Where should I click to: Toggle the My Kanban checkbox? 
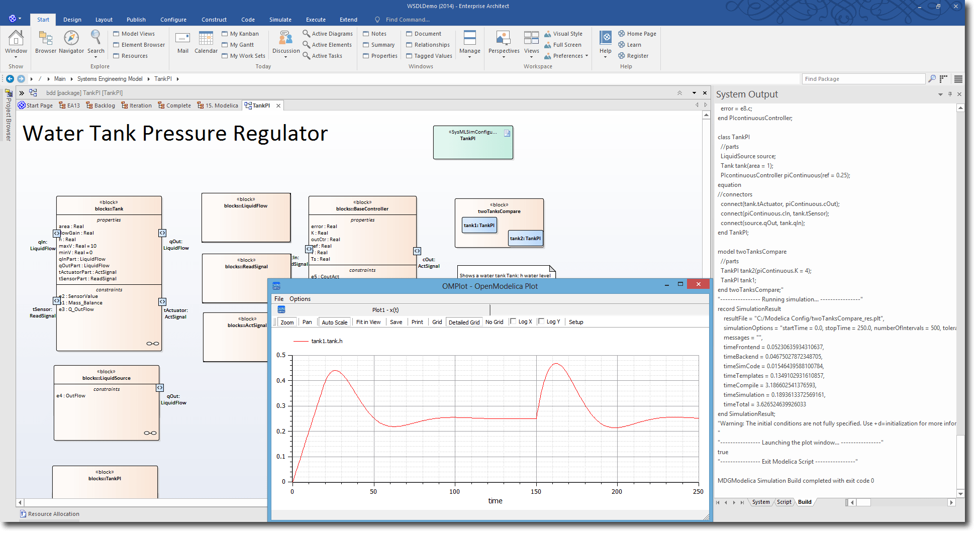click(225, 34)
